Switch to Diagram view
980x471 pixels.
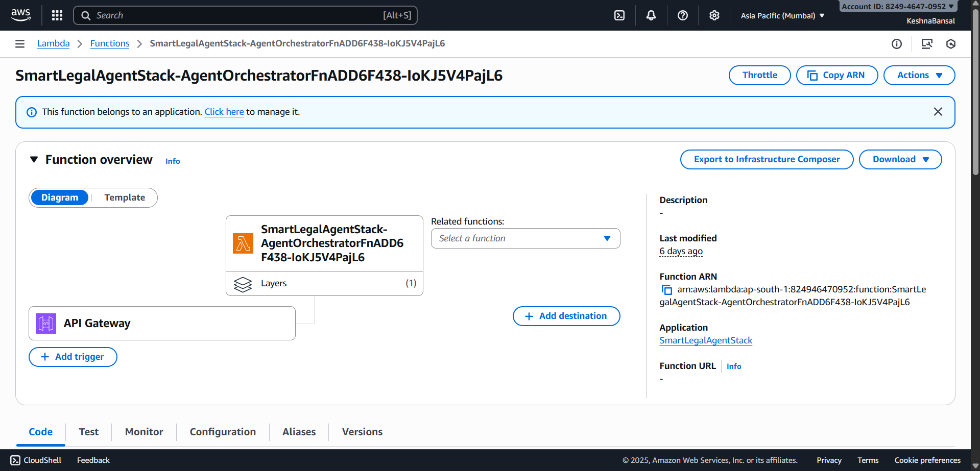point(60,197)
